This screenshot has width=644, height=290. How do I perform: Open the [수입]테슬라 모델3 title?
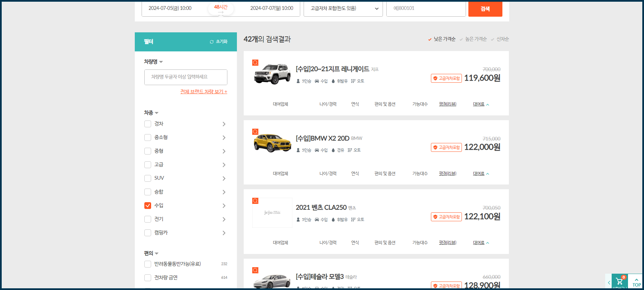320,277
